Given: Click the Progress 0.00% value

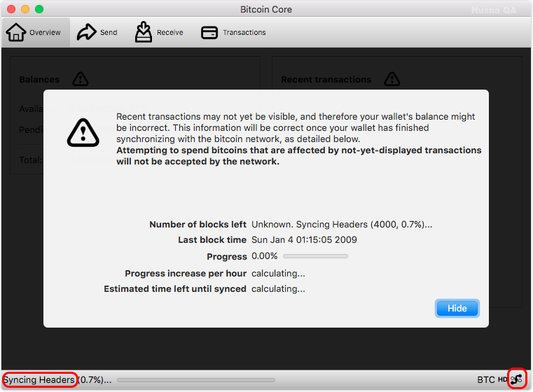Looking at the screenshot, I should pos(265,255).
